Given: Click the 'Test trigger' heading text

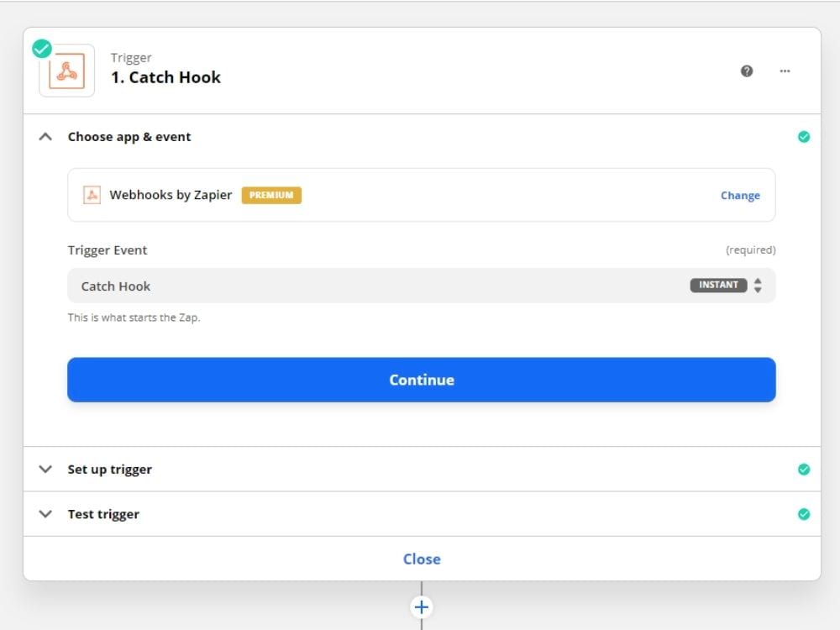Looking at the screenshot, I should (103, 515).
